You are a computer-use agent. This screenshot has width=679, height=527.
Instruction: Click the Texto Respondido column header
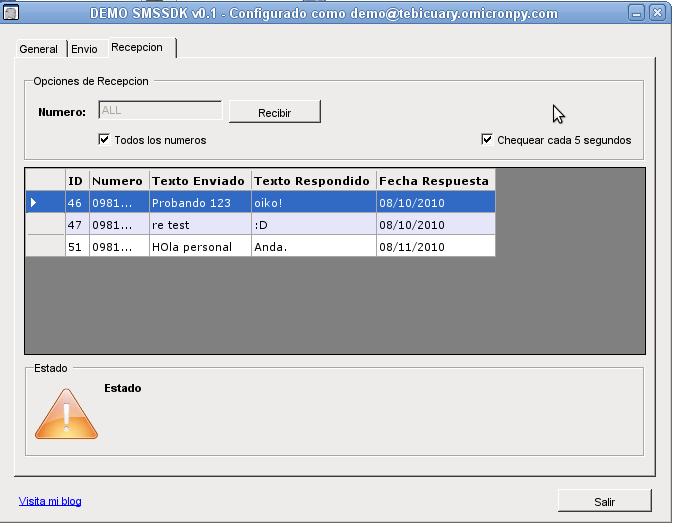tap(314, 181)
